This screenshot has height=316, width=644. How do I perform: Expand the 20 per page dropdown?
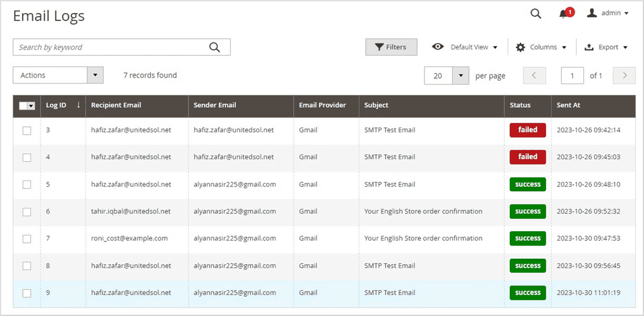click(x=460, y=76)
